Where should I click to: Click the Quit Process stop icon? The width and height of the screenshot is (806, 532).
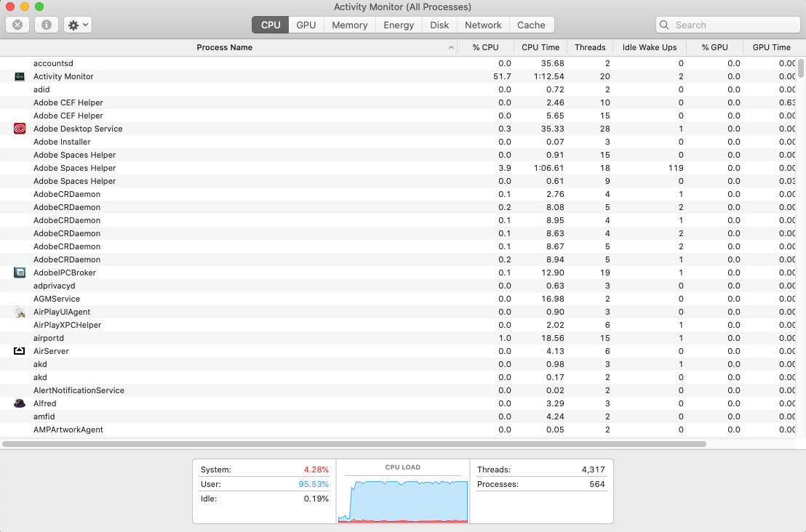point(17,25)
